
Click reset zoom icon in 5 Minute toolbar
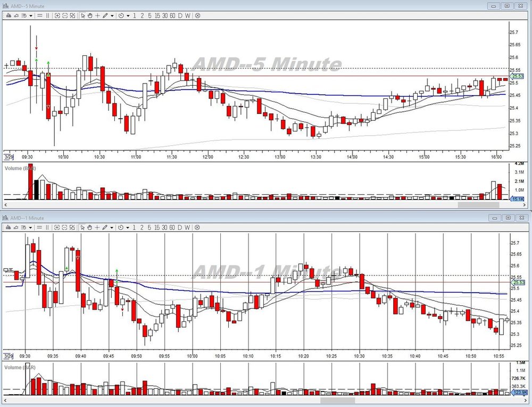point(72,15)
